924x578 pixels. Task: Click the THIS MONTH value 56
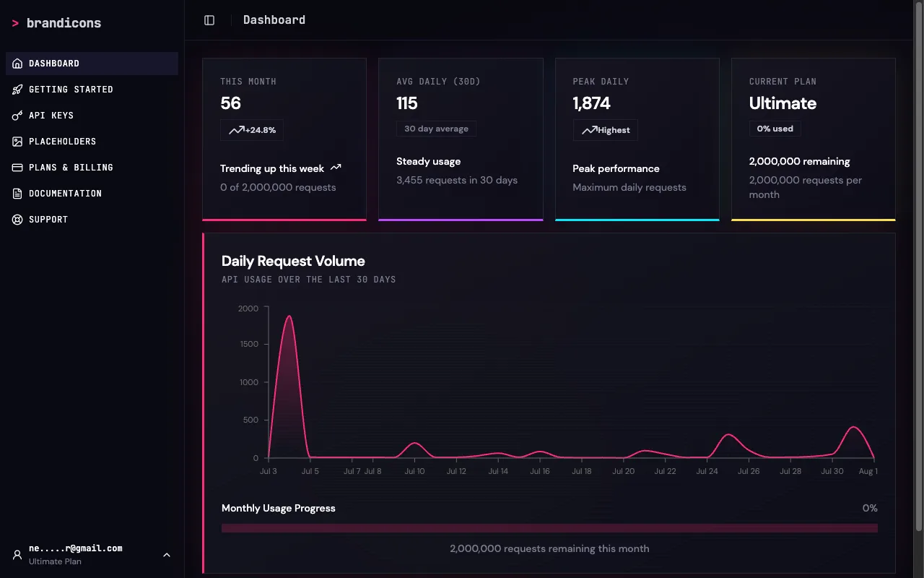tap(230, 103)
